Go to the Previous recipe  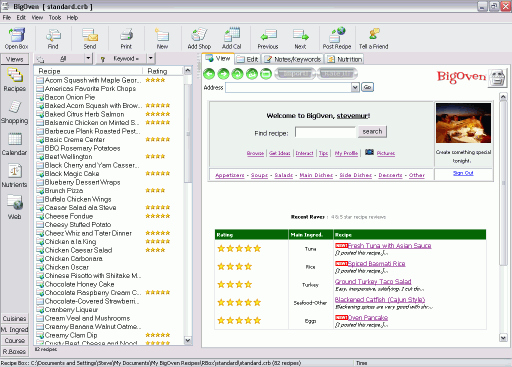coord(268,39)
